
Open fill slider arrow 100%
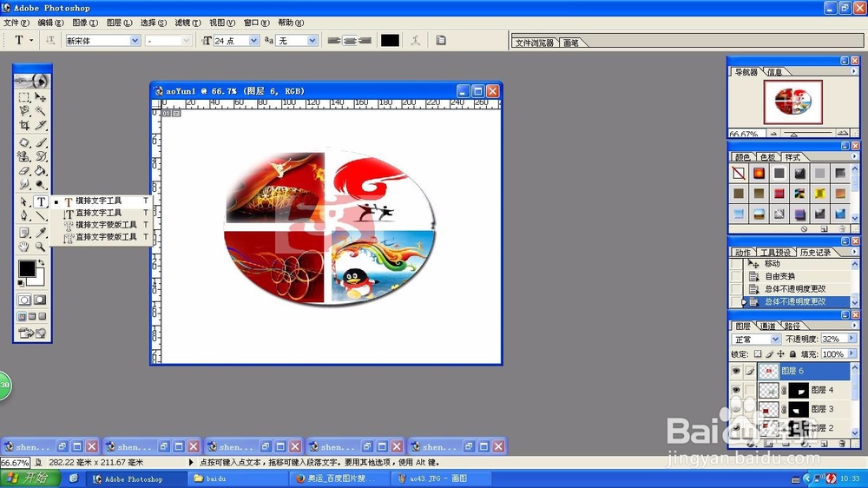[x=852, y=353]
